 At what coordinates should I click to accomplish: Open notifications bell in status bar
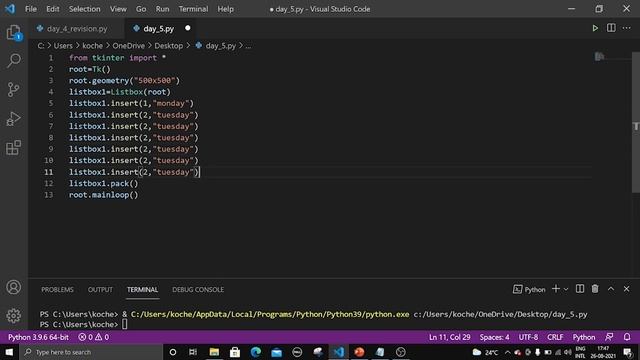tap(627, 337)
